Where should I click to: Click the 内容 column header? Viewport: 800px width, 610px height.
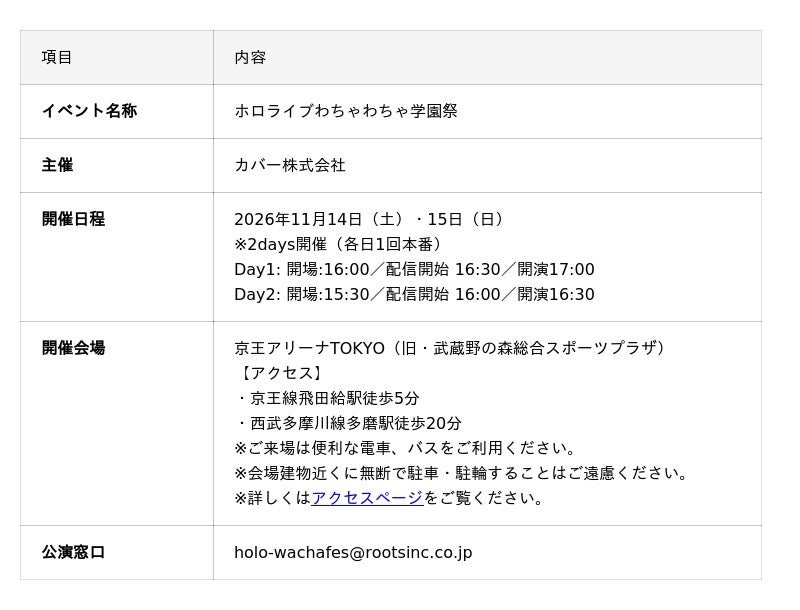(250, 57)
